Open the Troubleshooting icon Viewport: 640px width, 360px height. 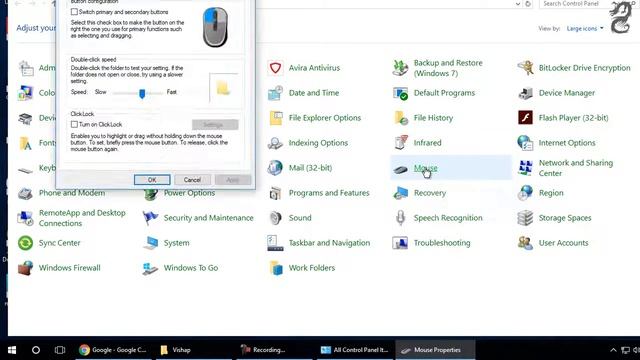[400, 243]
